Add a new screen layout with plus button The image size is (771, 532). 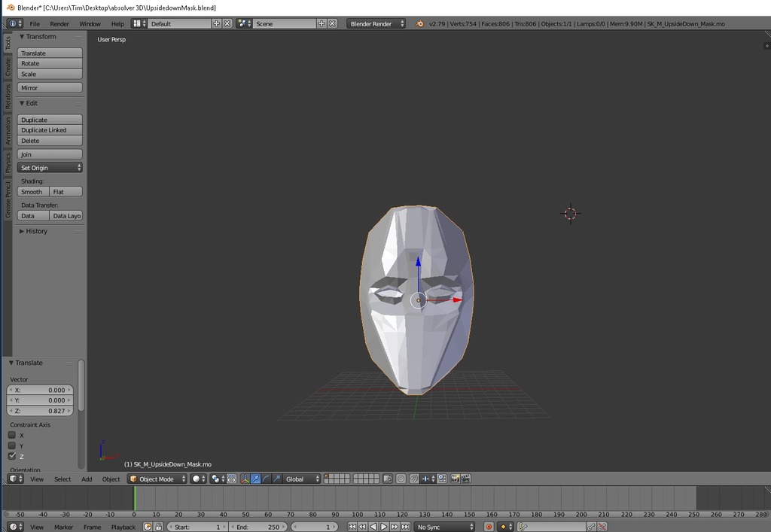tap(216, 23)
